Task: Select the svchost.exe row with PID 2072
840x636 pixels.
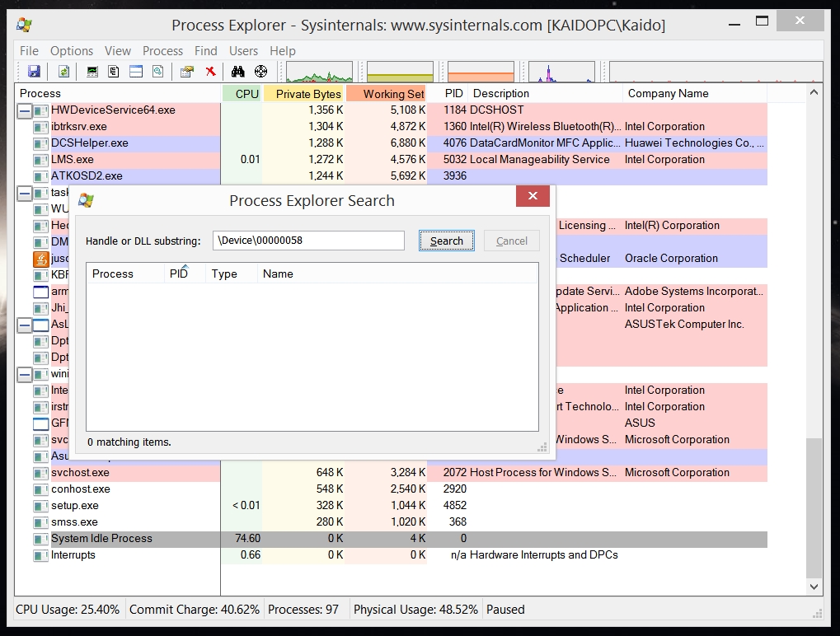Action: coord(391,473)
